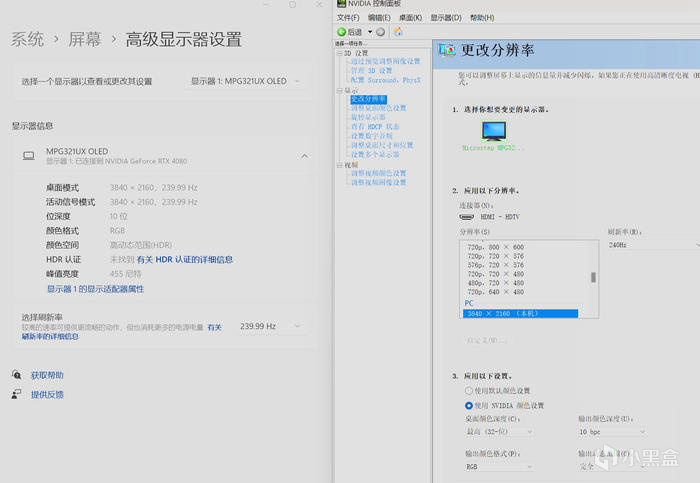Open the 文件(F) menu

(x=348, y=17)
